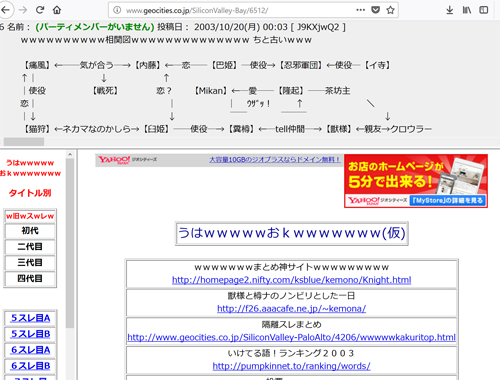The height and width of the screenshot is (380, 500).
Task: Toggle the sidebar icon in toolbar
Action: click(484, 10)
